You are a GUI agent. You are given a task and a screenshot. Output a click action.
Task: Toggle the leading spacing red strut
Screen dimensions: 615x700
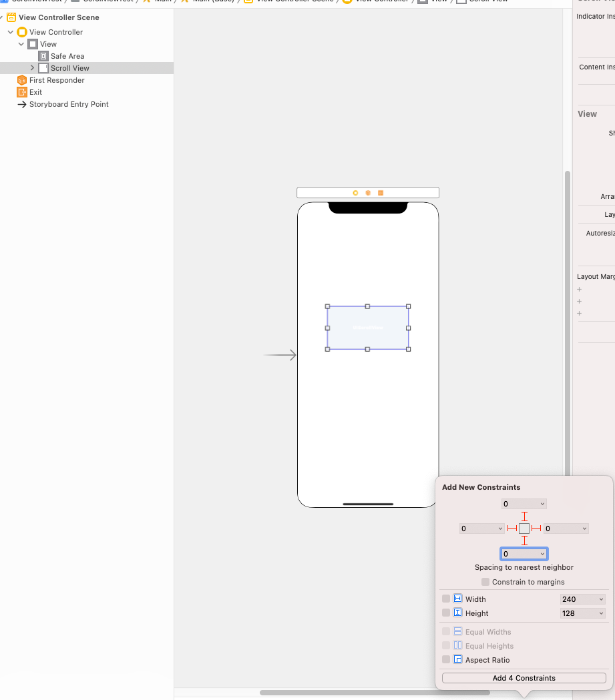coord(512,529)
